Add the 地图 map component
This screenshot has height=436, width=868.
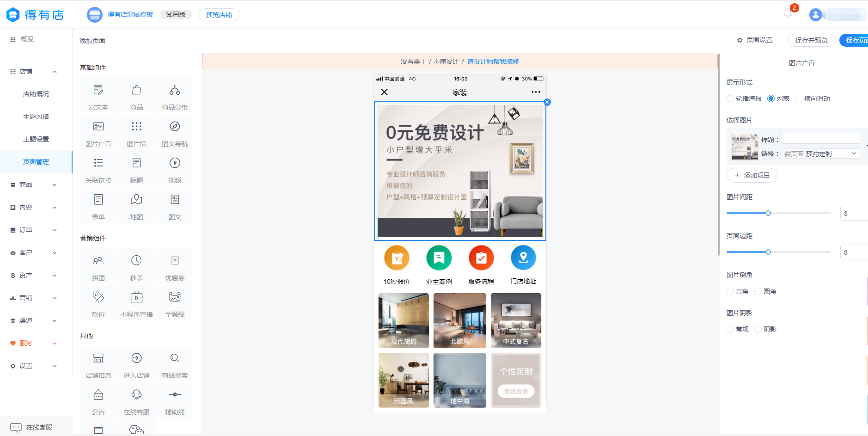(x=136, y=206)
